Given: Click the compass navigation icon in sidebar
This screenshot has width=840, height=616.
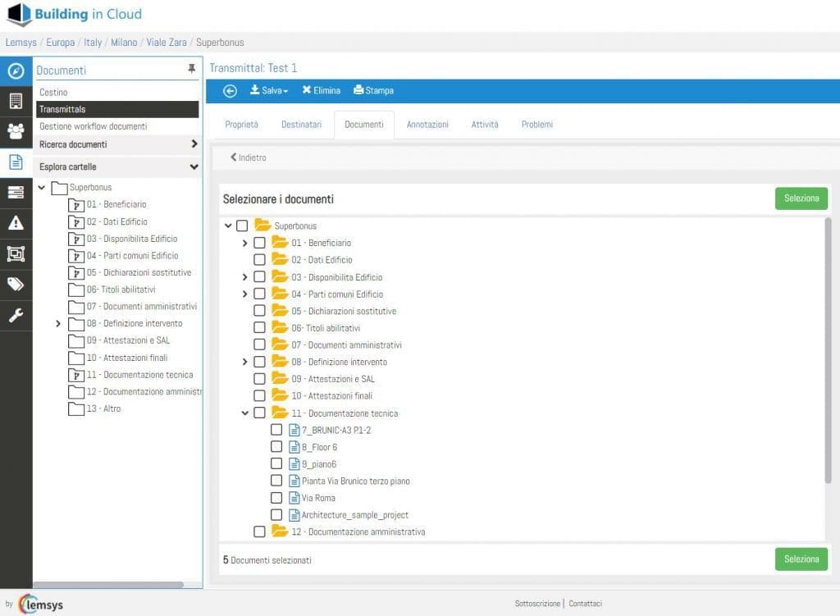Looking at the screenshot, I should (x=16, y=71).
